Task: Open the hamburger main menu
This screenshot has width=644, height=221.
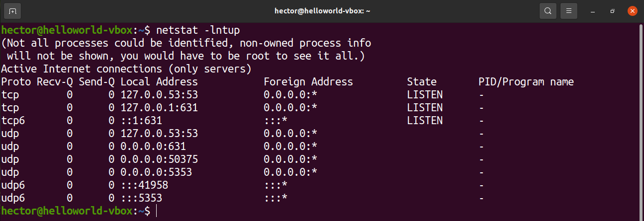Action: (568, 11)
